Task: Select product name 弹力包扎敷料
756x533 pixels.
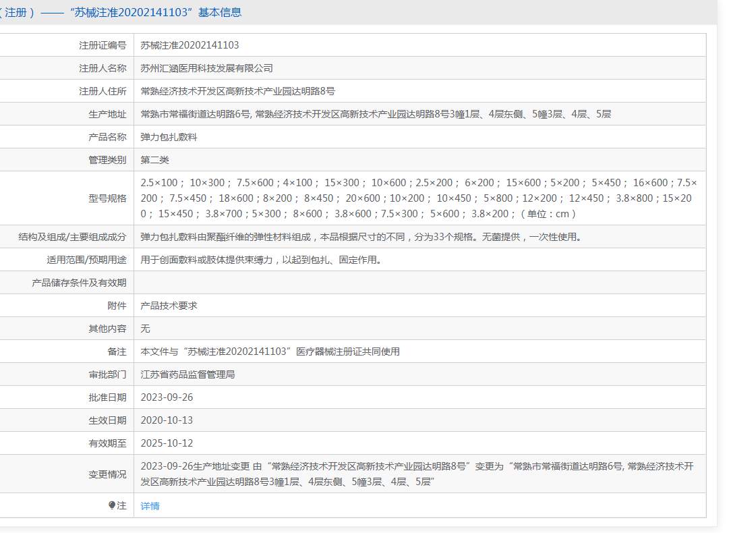Action: (169, 137)
